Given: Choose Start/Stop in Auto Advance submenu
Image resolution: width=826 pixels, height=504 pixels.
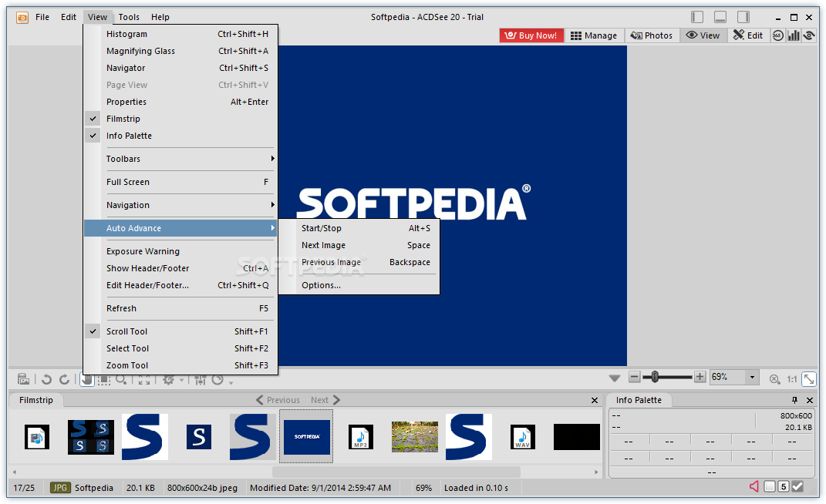Looking at the screenshot, I should [x=359, y=228].
